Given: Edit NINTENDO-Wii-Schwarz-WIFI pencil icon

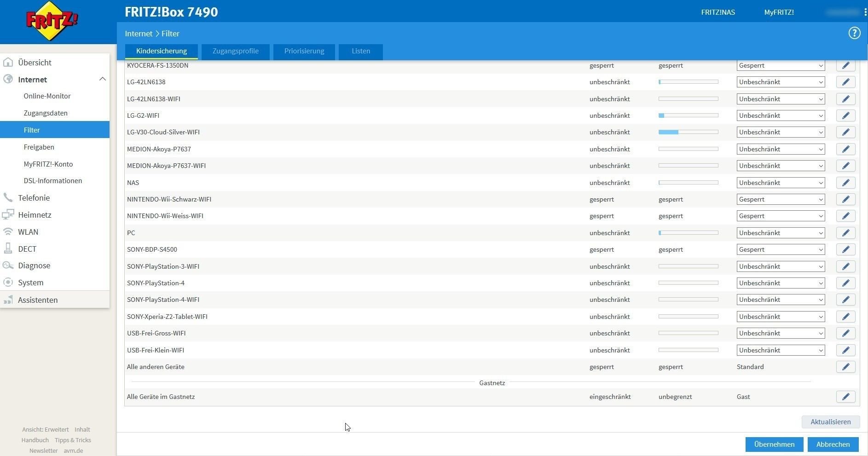Looking at the screenshot, I should (x=845, y=199).
